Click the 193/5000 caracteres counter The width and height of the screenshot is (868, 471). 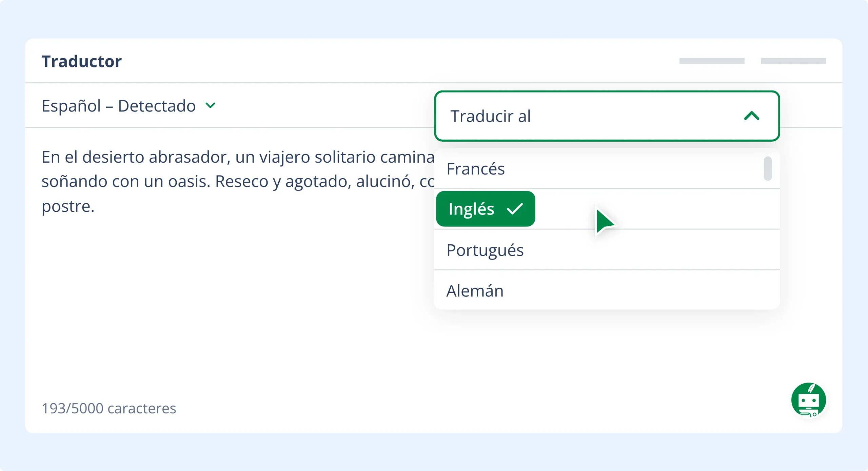(109, 408)
